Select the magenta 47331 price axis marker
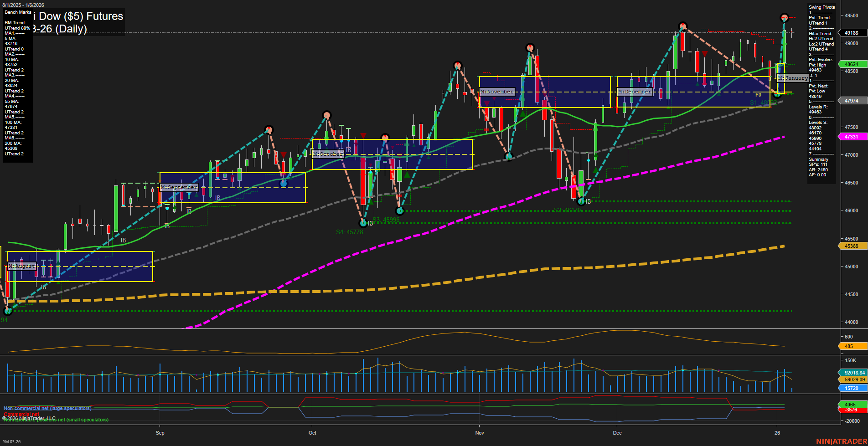Image resolution: width=868 pixels, height=446 pixels. pos(851,136)
